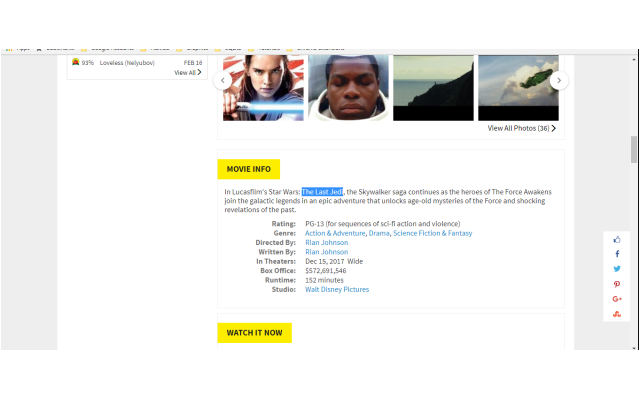640x400 pixels.
Task: Click the tomato icon beside 93% Loveless
Action: tap(76, 62)
